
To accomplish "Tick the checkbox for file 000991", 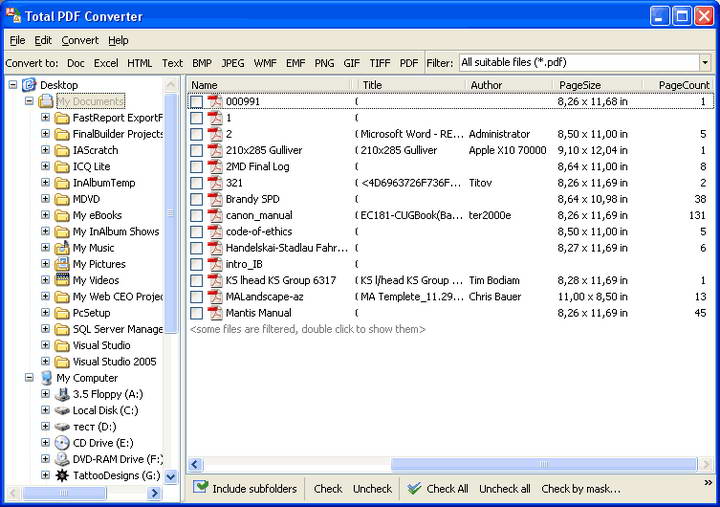I will [x=197, y=101].
